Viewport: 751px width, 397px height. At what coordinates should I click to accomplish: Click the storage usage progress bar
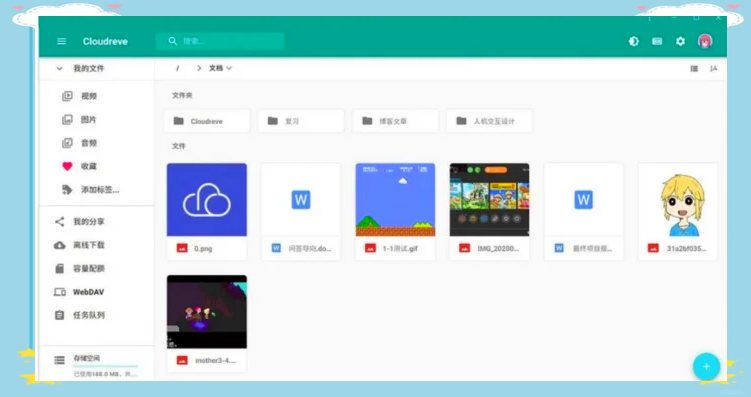(105, 366)
